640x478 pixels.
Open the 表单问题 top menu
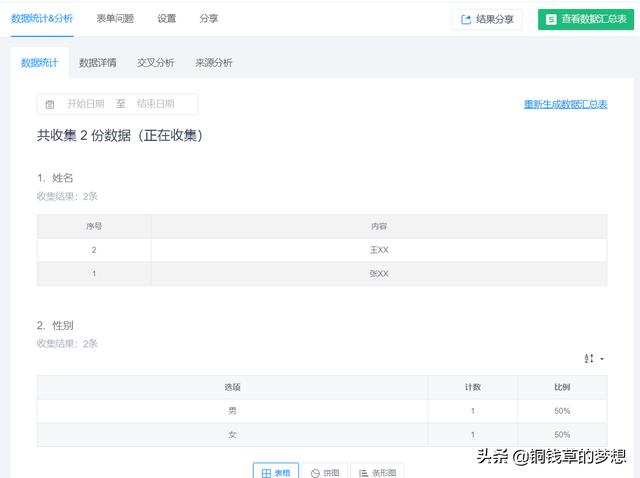tap(116, 18)
